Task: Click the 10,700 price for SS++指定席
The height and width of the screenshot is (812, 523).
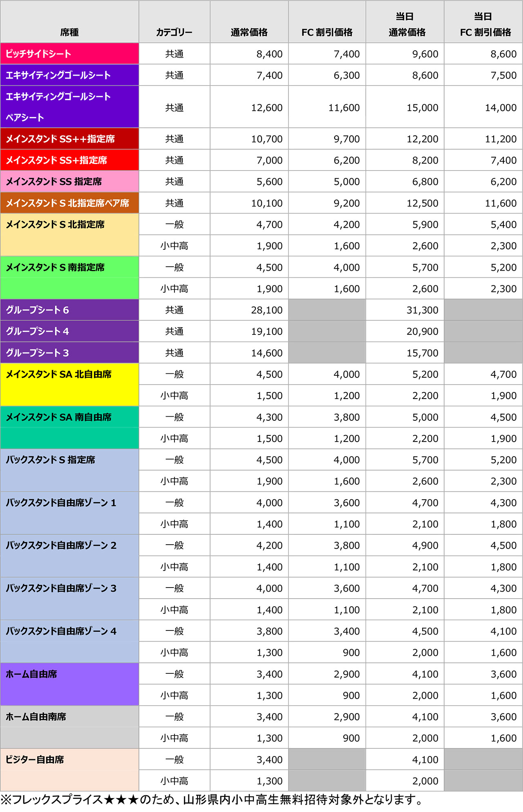Action: [266, 139]
